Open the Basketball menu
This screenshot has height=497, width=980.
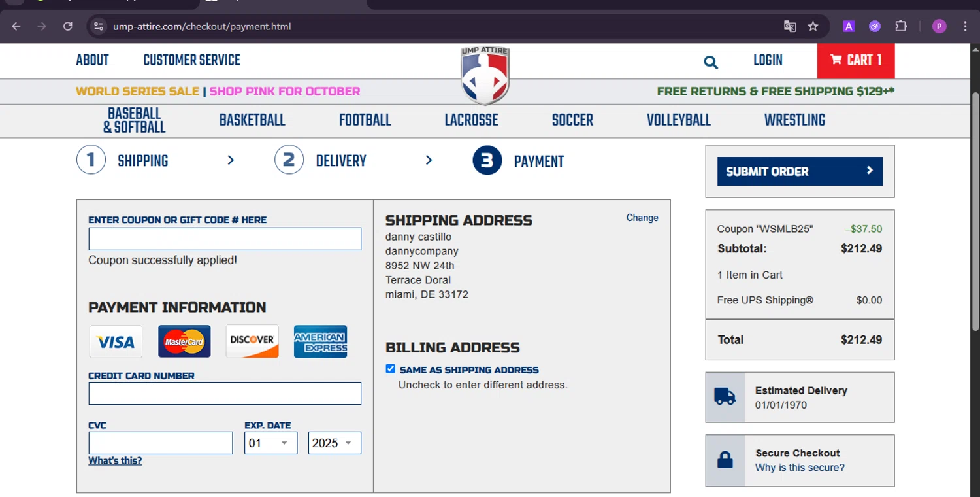point(252,120)
